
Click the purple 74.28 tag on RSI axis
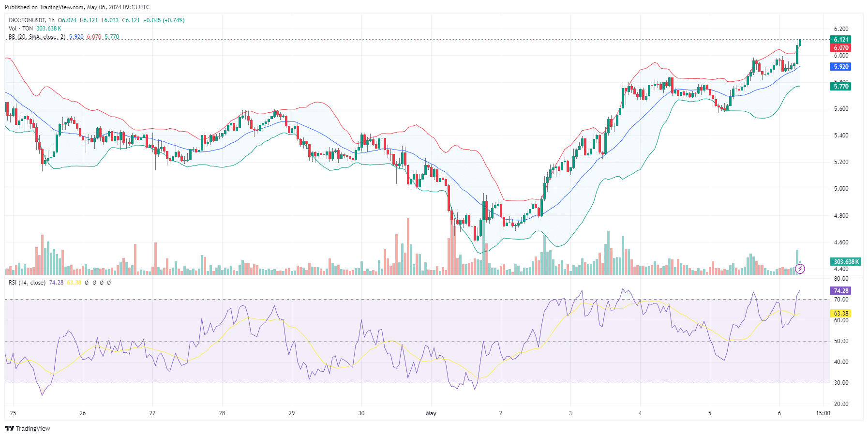pos(841,291)
